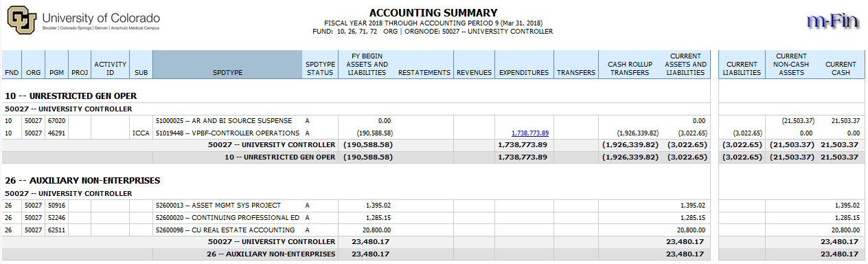Click the fiscal year 2018 period subtitle
The width and height of the screenshot is (868, 264).
click(x=433, y=23)
